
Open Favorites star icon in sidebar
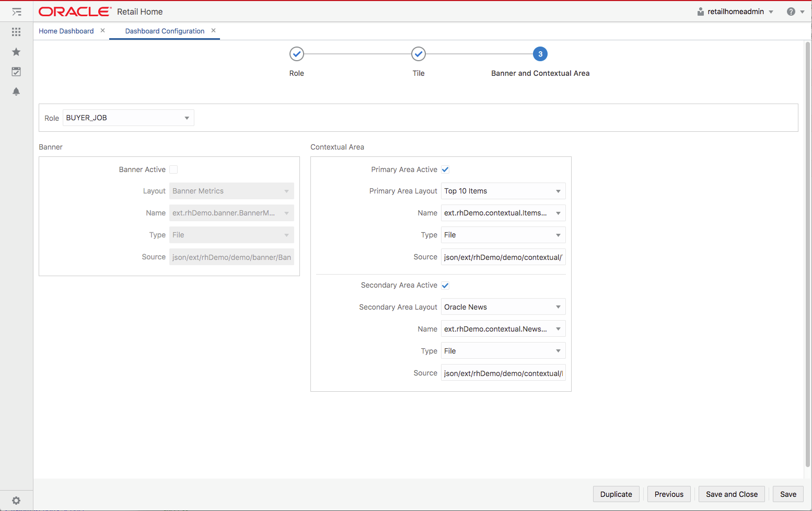coord(16,52)
